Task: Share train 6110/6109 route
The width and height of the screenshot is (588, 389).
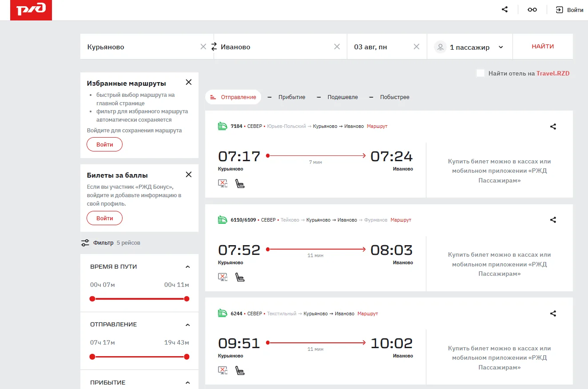Action: pyautogui.click(x=553, y=220)
